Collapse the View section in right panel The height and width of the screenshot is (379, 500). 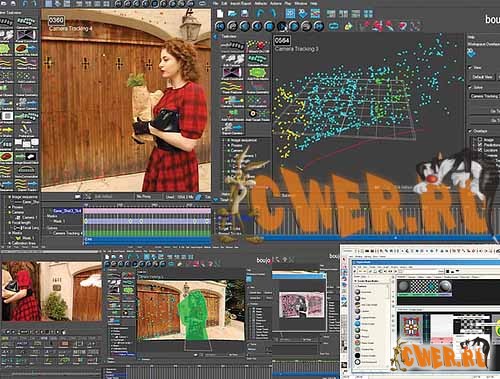470,67
